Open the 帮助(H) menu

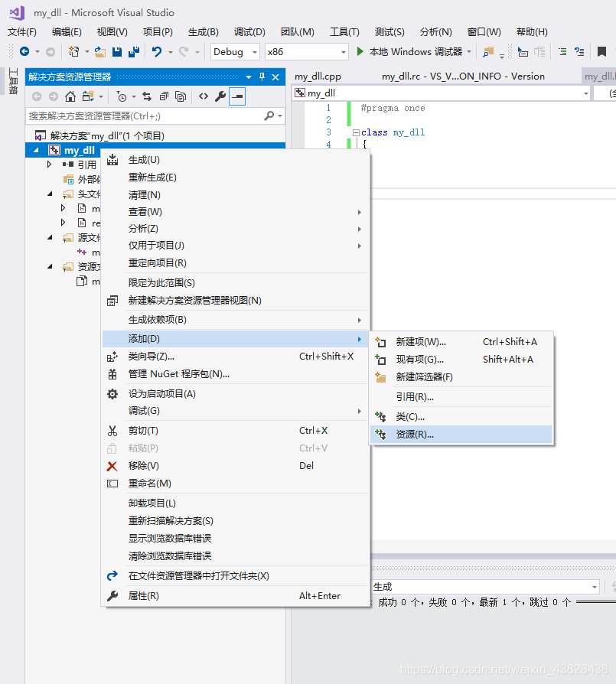(532, 32)
